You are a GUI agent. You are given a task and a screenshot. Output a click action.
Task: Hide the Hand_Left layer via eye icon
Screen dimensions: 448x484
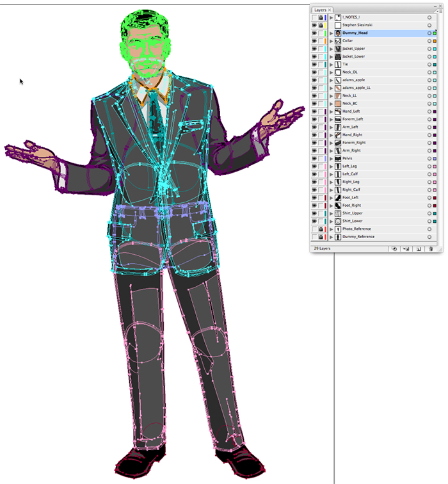314,111
